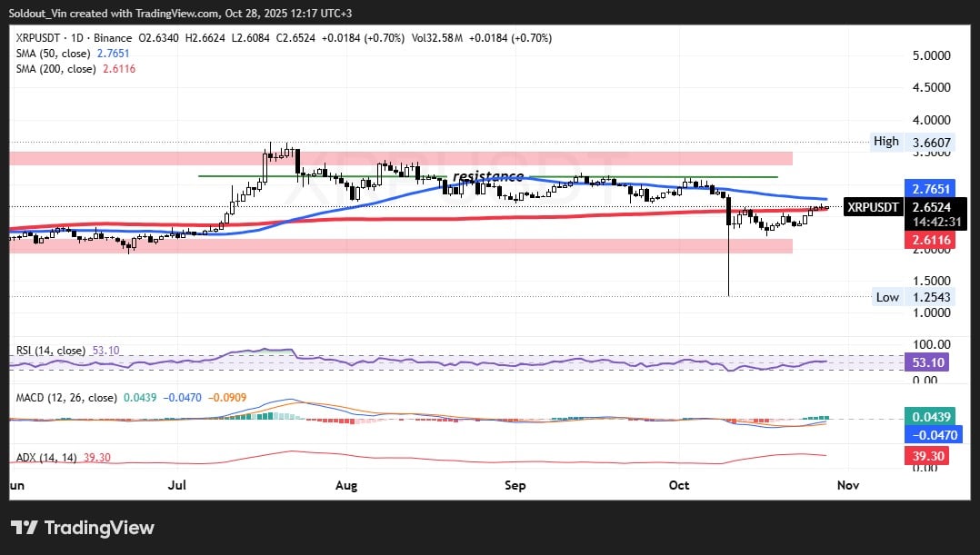Click the TradingView logo icon
The width and height of the screenshot is (980, 555).
coord(23,528)
